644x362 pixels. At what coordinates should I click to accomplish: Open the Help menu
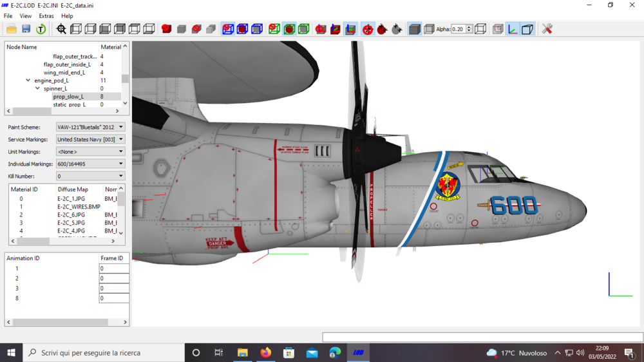click(67, 16)
